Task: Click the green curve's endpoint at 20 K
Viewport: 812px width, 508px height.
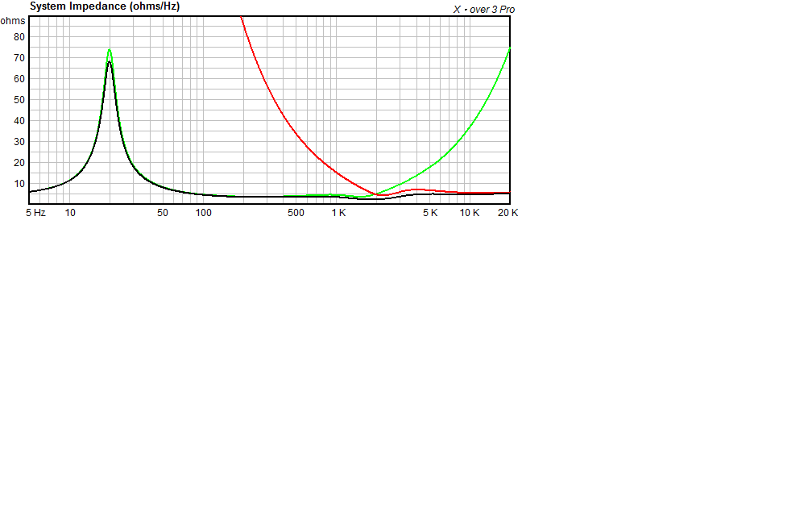Action: 510,48
